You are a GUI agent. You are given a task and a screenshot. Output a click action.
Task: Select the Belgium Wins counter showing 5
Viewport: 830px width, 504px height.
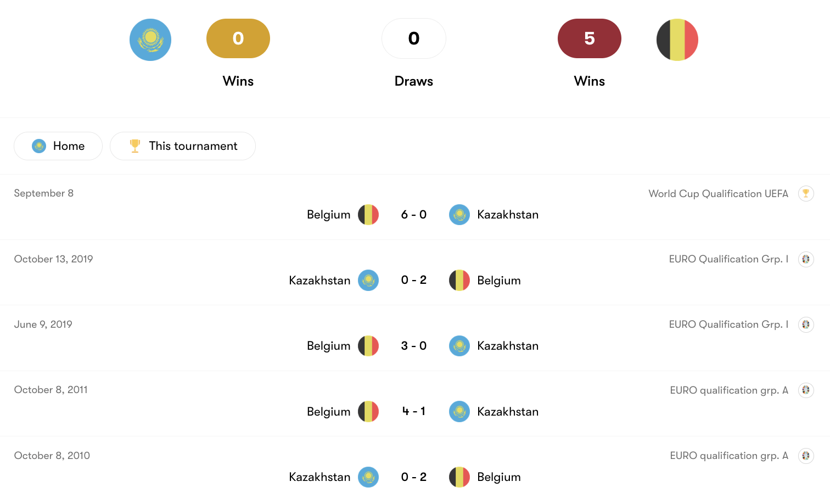point(589,38)
